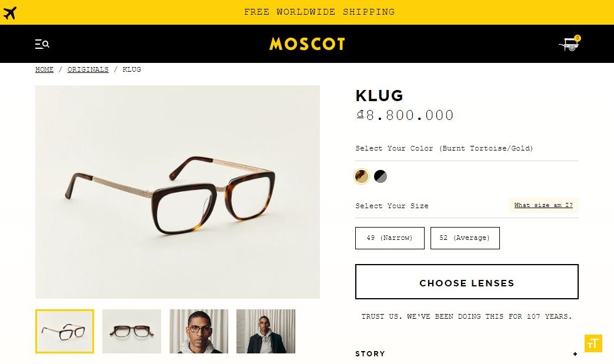Click the main Klug product image
This screenshot has width=614, height=364.
[178, 192]
